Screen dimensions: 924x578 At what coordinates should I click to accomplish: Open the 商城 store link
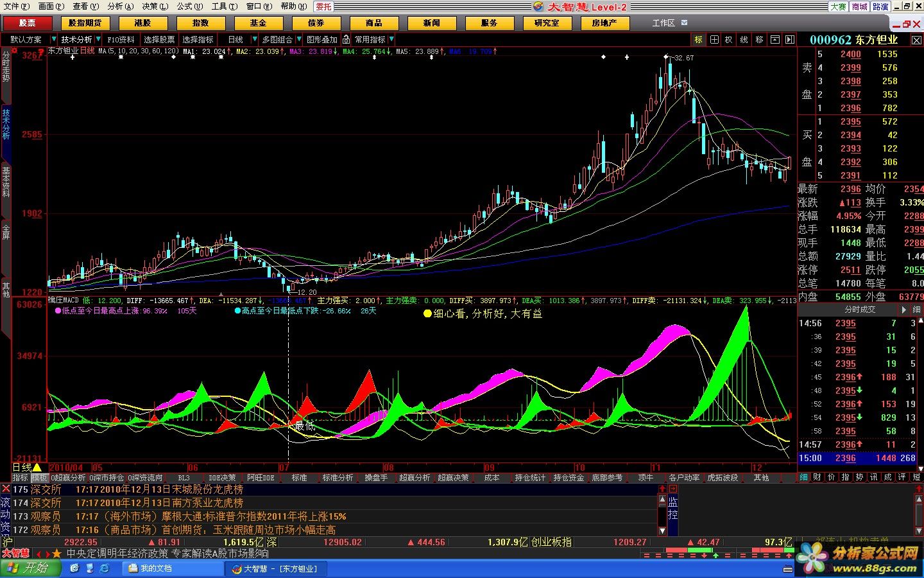[x=860, y=6]
